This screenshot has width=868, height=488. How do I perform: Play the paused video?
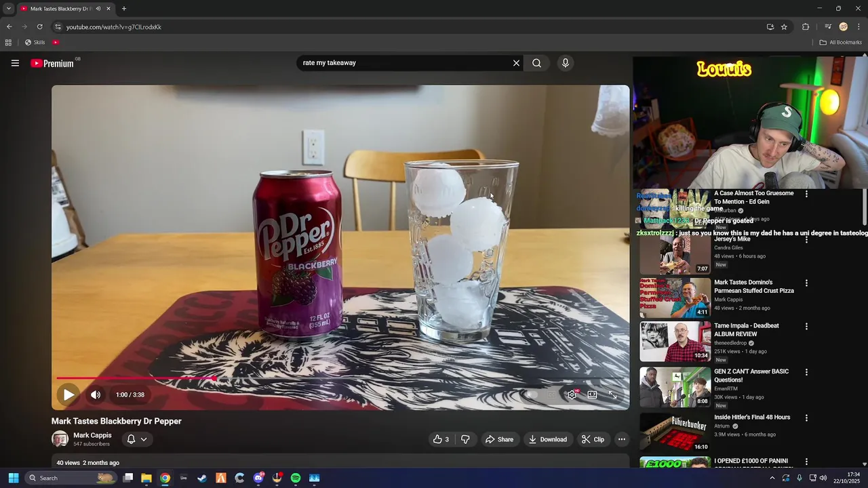pos(68,394)
